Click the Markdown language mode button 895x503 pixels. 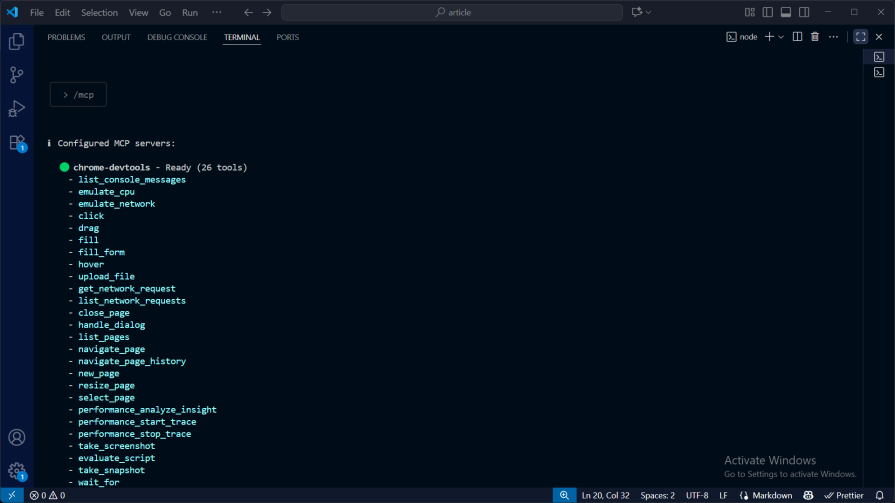click(x=771, y=495)
